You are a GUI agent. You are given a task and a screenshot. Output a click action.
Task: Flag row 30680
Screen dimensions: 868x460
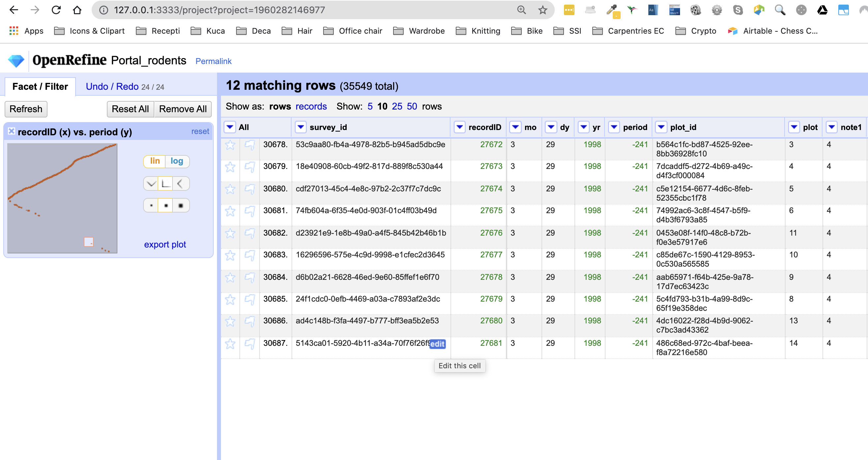[x=249, y=189]
